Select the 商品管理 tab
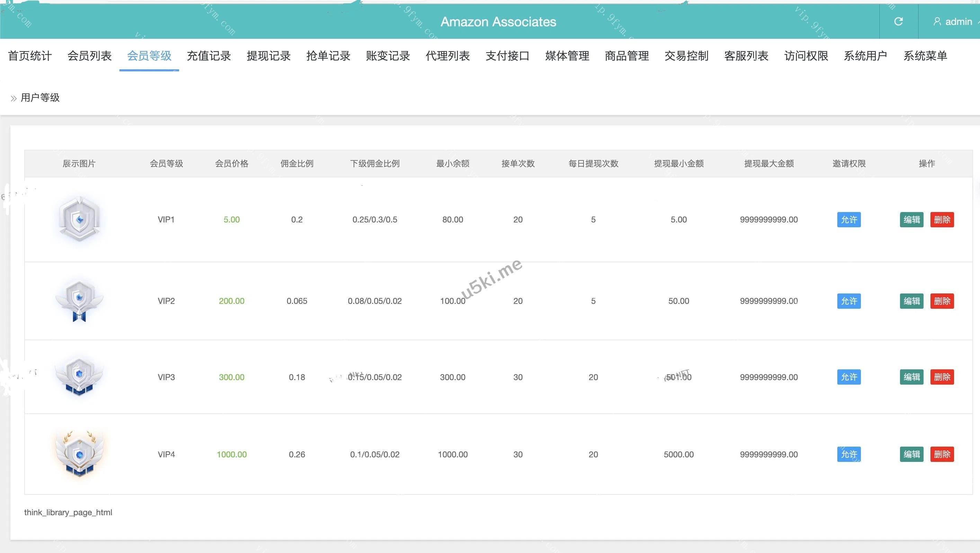This screenshot has width=980, height=553. click(x=626, y=56)
